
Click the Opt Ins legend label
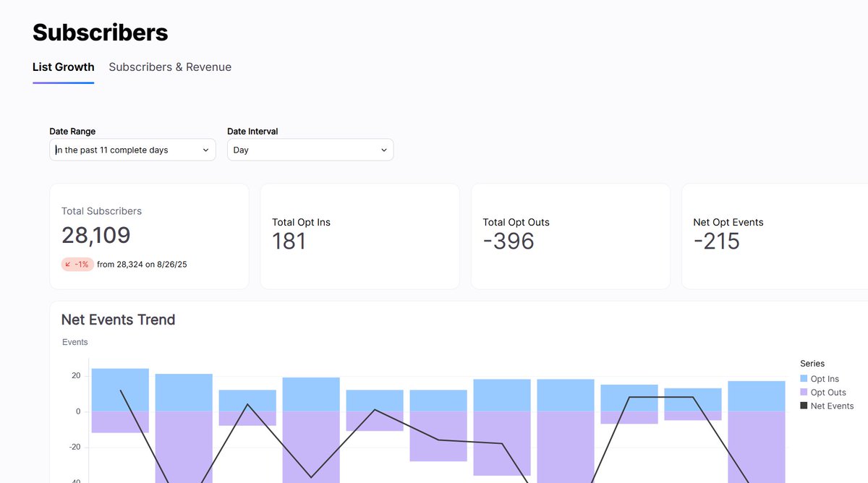point(825,379)
